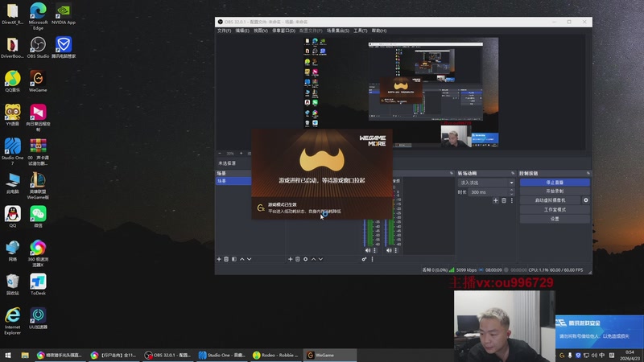This screenshot has height=362, width=644.
Task: Open the 视图(V) menu
Action: click(x=260, y=31)
